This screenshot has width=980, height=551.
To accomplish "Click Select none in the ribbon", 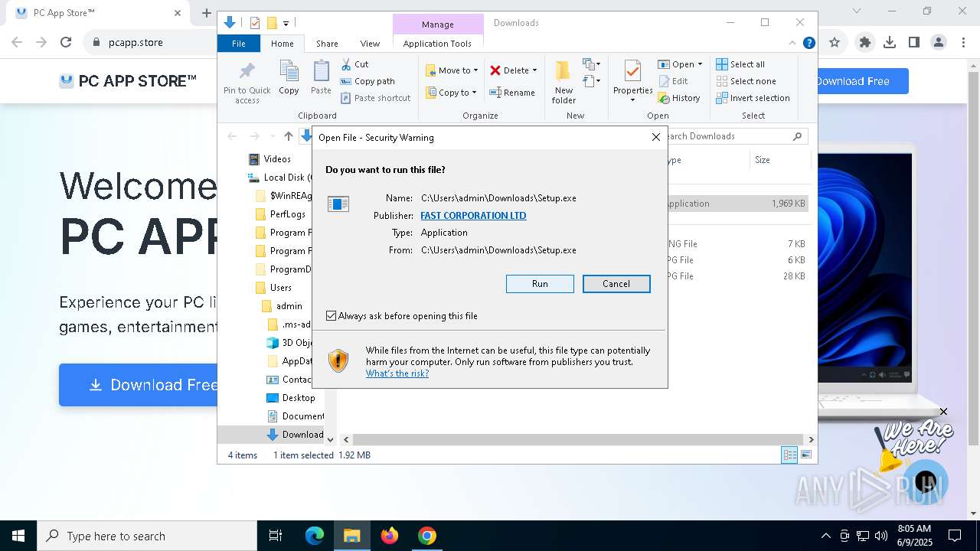I will (x=746, y=81).
